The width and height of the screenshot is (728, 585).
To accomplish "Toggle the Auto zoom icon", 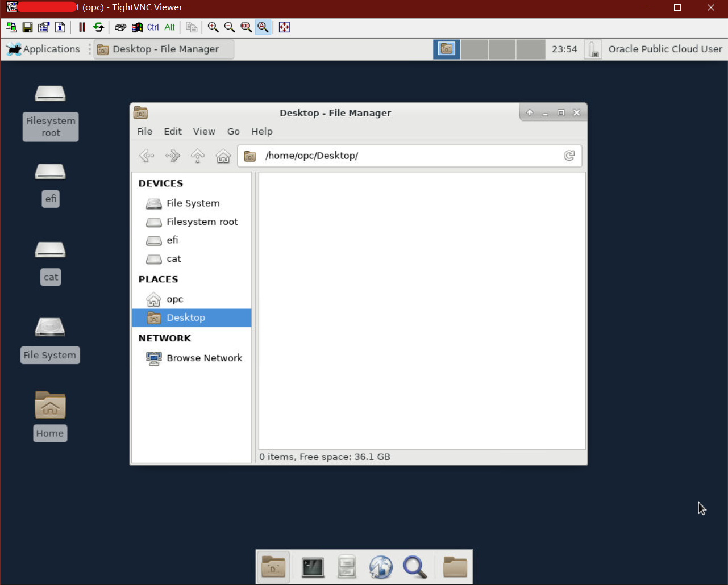I will tap(263, 27).
